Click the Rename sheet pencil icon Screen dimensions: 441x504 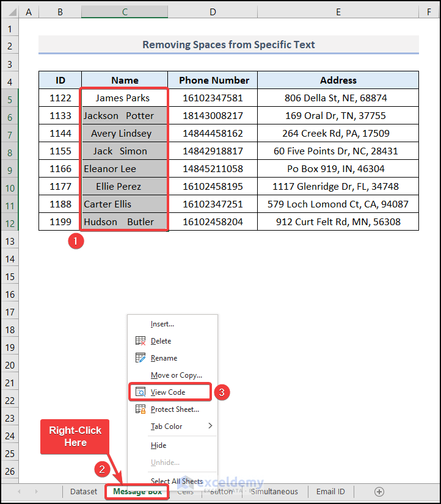pyautogui.click(x=140, y=358)
